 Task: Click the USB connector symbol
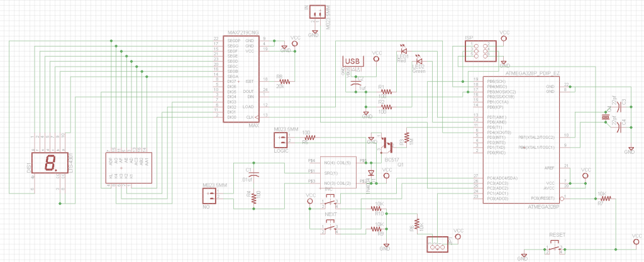(352, 61)
